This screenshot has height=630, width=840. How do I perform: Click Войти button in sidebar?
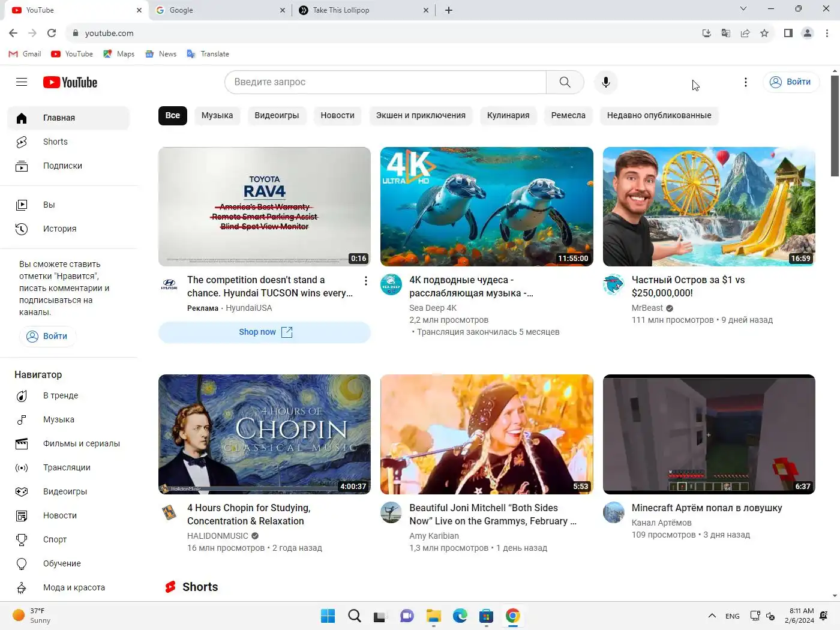[x=47, y=336]
